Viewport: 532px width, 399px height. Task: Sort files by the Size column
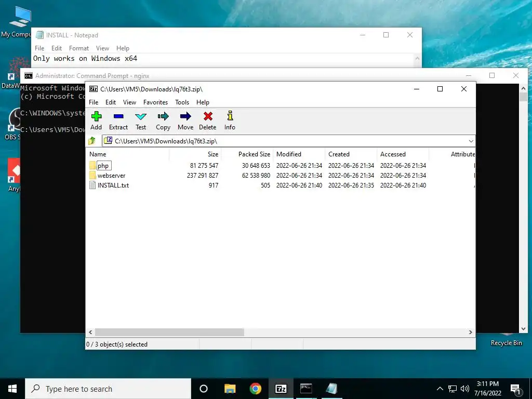click(x=195, y=154)
